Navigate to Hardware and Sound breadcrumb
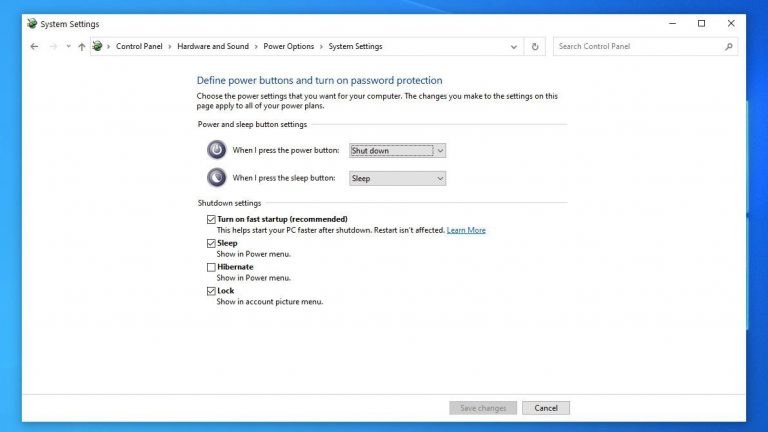The image size is (768, 432). tap(213, 47)
